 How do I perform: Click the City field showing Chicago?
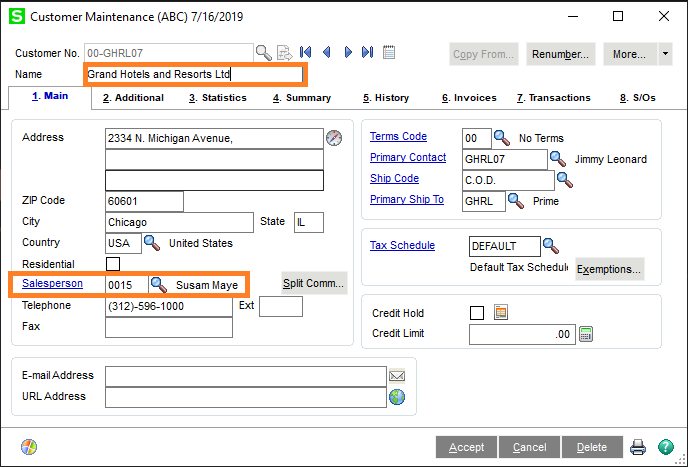(x=179, y=223)
